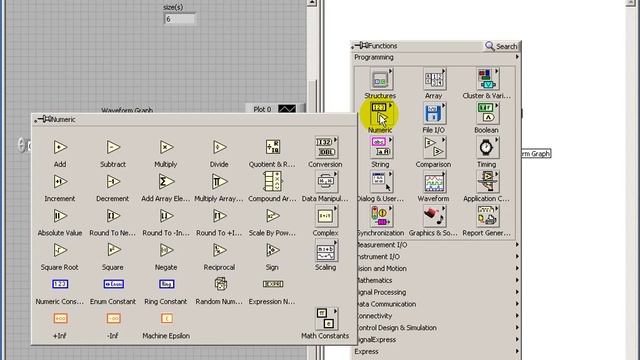Select Scale By Power of 2

[272, 216]
